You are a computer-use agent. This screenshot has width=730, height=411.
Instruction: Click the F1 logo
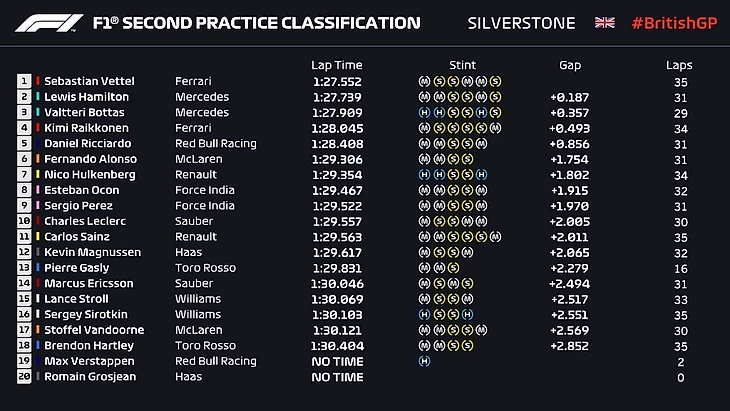(x=50, y=23)
